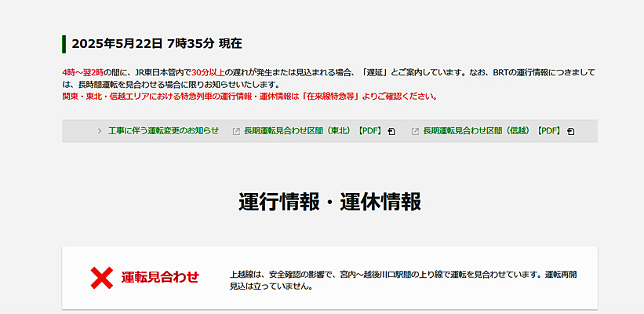Screen dimensions: 644x314
Task: Open 工事に伴う運転変更のお知らせ link
Action: (x=163, y=131)
